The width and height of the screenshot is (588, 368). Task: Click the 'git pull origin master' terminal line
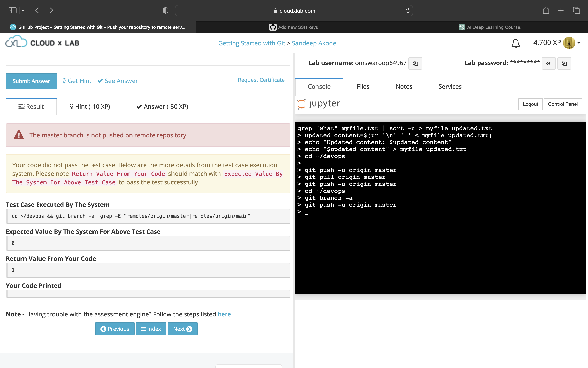(345, 177)
